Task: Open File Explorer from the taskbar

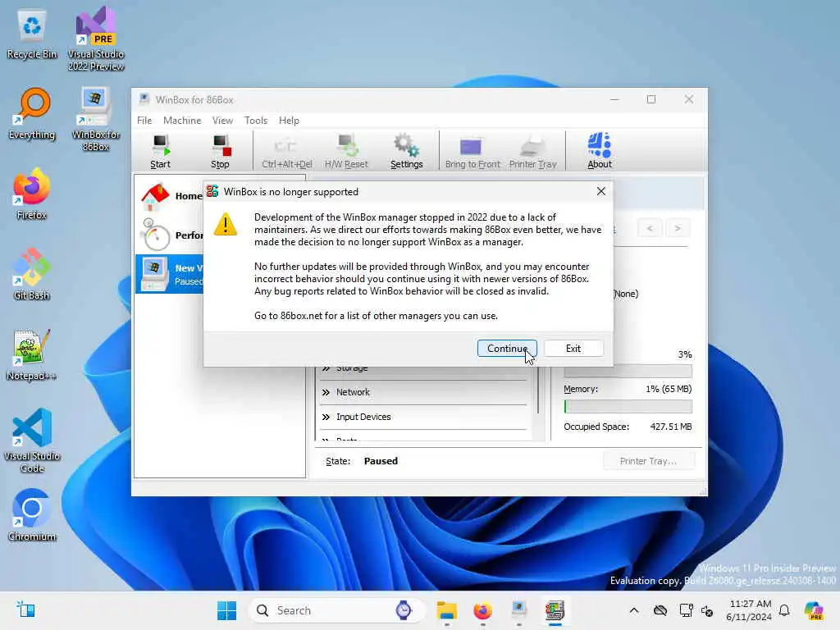Action: 446,610
